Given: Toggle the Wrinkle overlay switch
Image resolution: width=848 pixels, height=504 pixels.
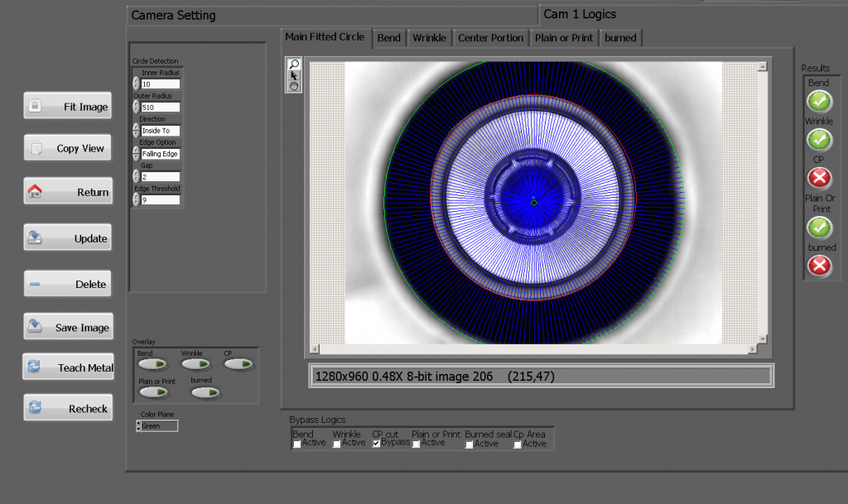Looking at the screenshot, I should click(195, 364).
